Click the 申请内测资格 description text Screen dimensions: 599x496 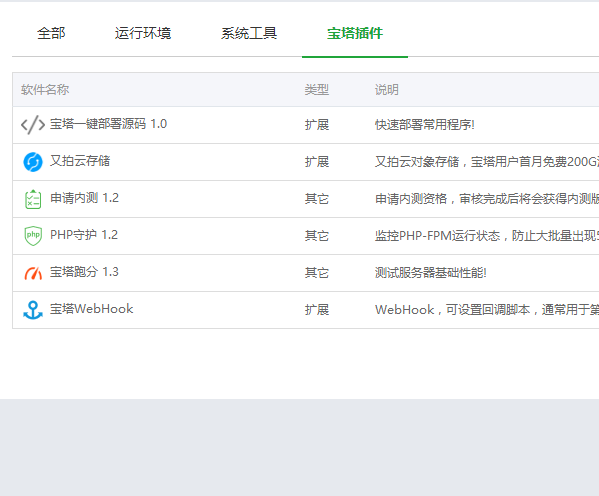pos(487,199)
